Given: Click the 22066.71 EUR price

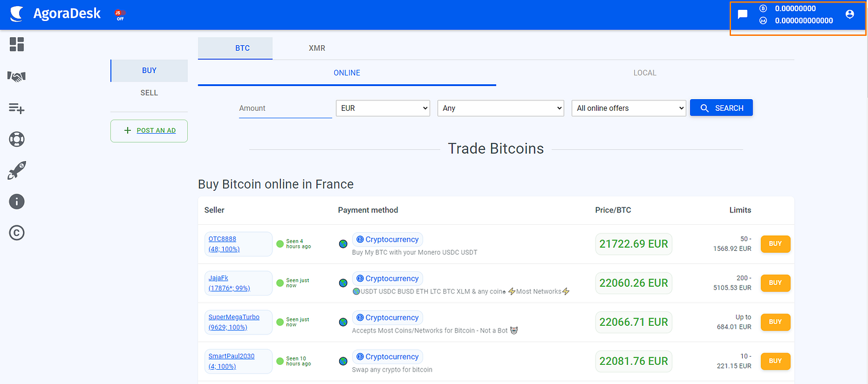Looking at the screenshot, I should pos(634,322).
